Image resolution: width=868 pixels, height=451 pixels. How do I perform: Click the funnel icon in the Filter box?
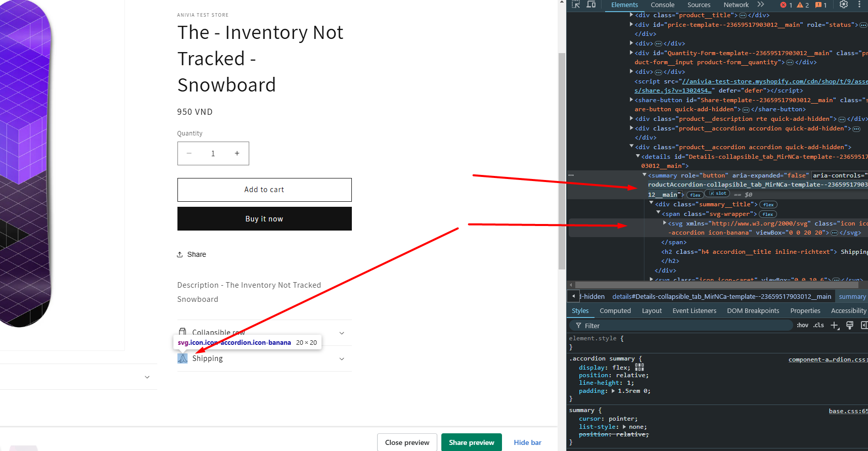point(578,326)
